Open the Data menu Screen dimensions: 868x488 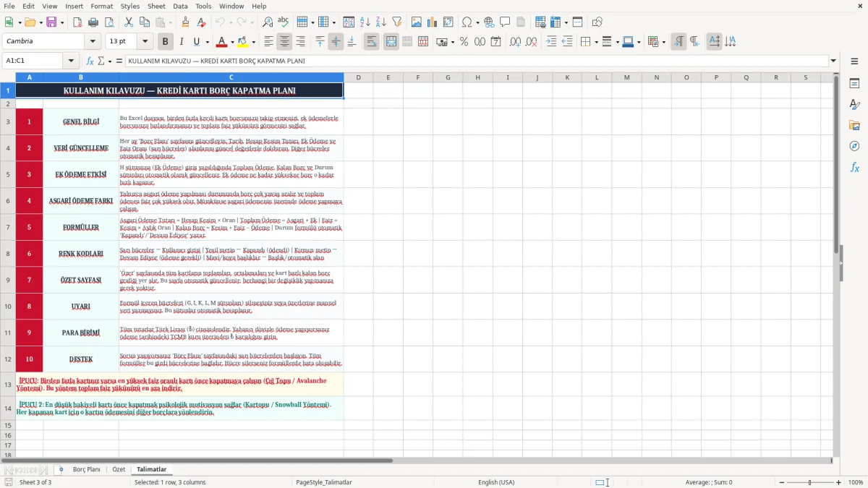tap(180, 6)
